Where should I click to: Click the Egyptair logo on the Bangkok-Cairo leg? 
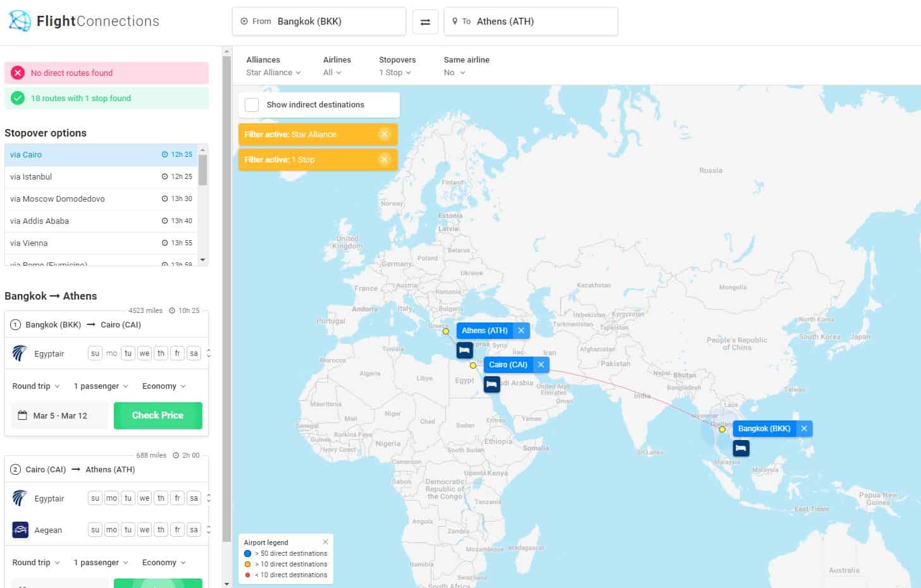tap(19, 353)
